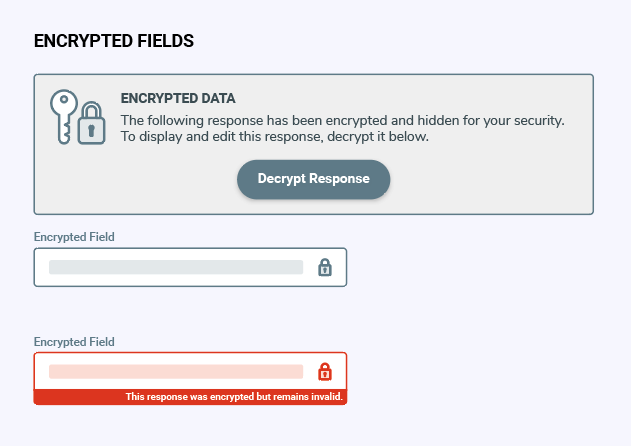Click the ENCRYPTED FIELDS page heading

[x=114, y=41]
